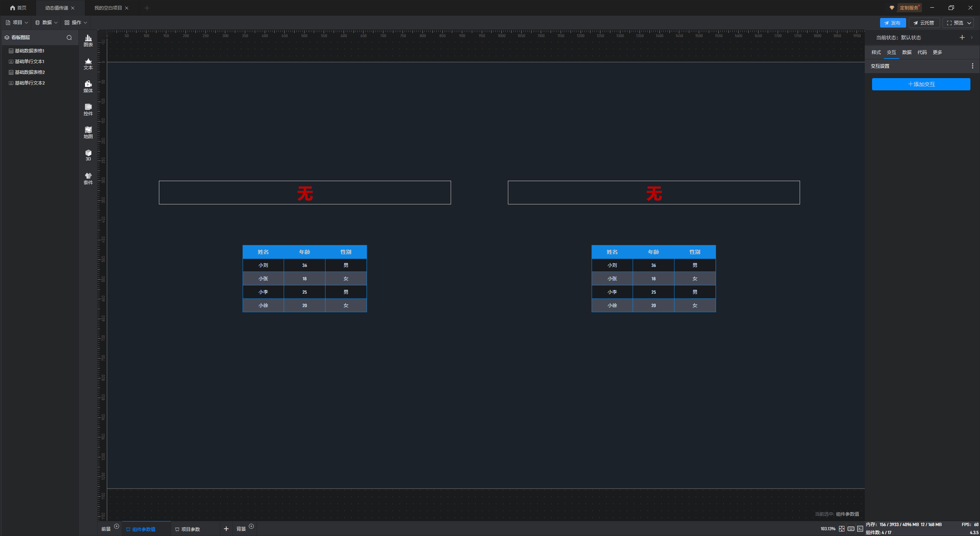Open the 交互设置 more-options menu
Screen dimensions: 980x536
pos(972,66)
